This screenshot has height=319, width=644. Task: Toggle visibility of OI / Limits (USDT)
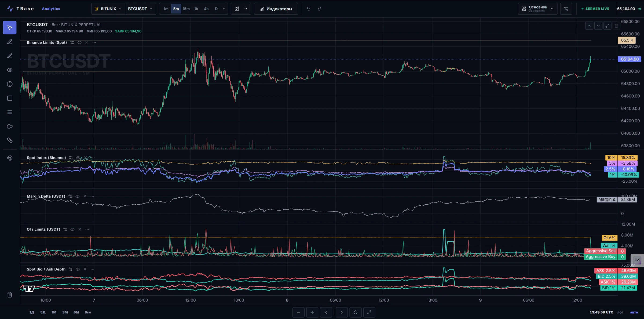point(72,229)
